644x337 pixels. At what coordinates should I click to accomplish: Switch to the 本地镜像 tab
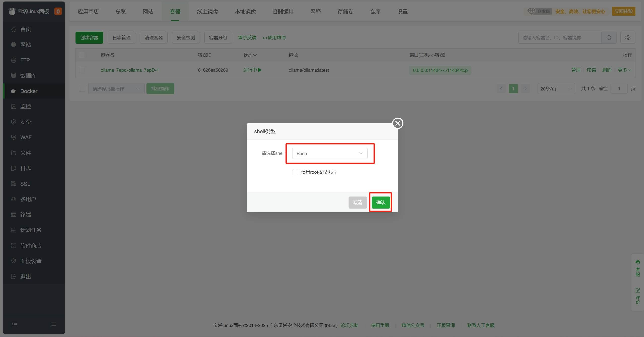[245, 12]
